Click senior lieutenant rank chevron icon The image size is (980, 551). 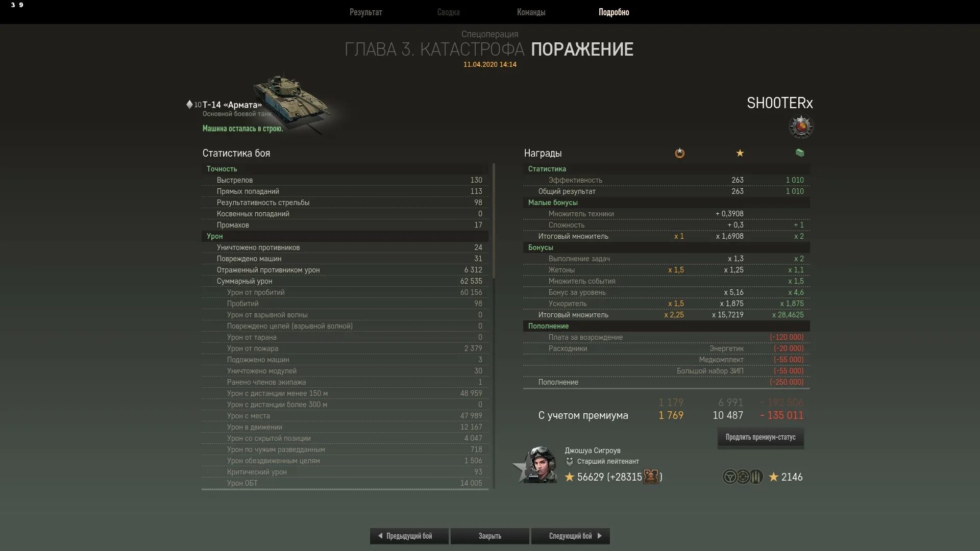coord(570,462)
